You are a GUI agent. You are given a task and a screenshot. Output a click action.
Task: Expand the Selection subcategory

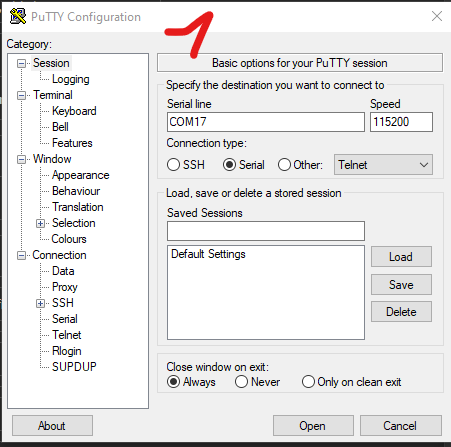pos(40,223)
